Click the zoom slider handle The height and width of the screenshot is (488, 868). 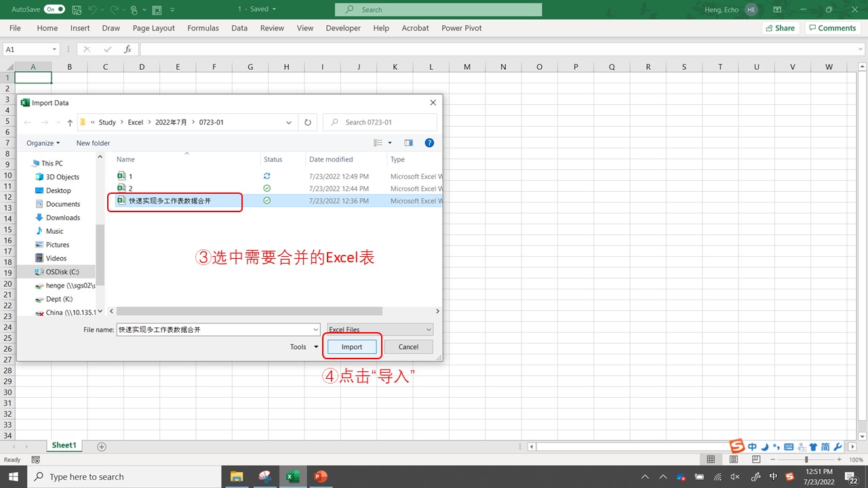[806, 460]
